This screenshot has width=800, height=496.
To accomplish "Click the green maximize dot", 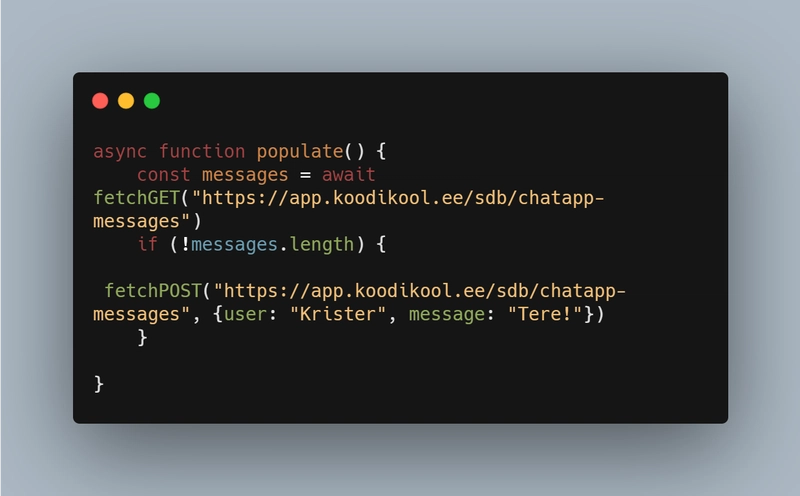I will pos(152,101).
